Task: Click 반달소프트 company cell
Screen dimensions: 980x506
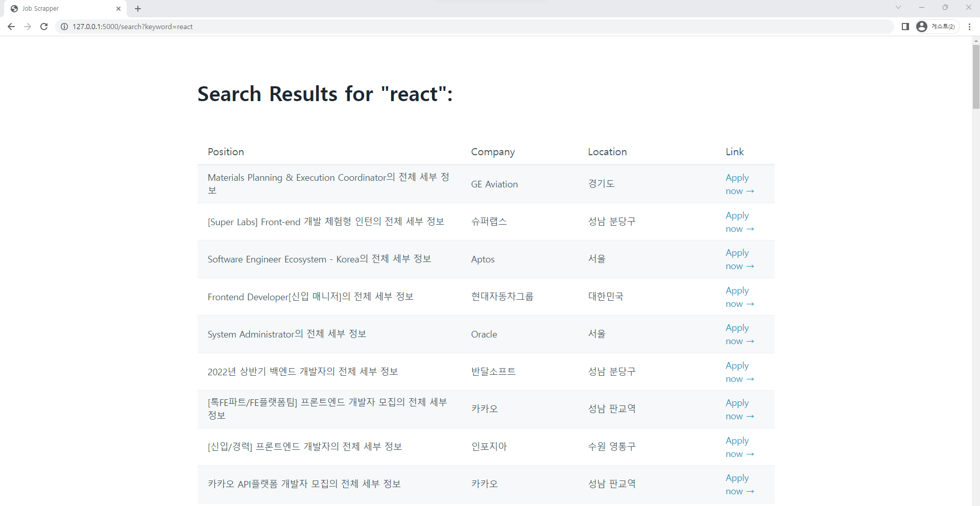Action: pyautogui.click(x=493, y=372)
